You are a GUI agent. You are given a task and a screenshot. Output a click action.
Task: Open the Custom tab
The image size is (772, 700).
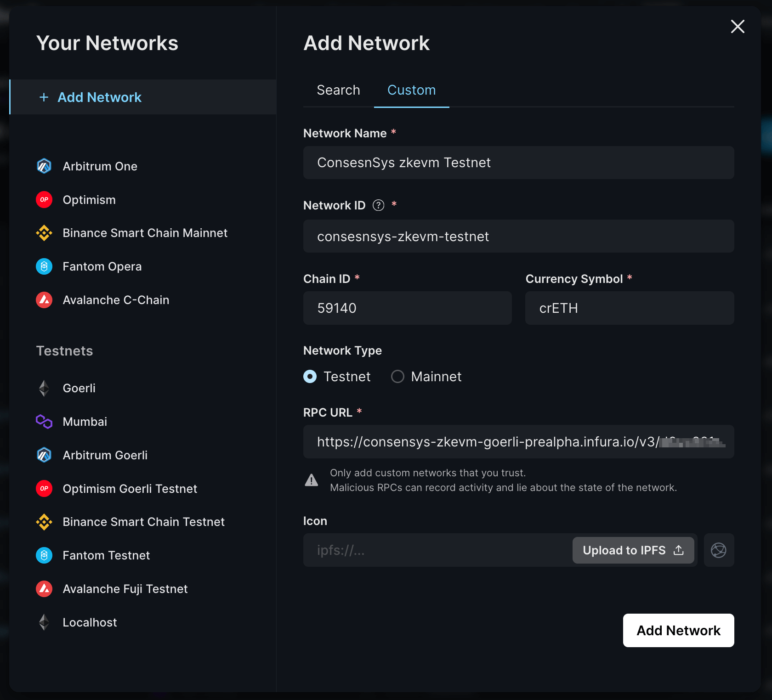pos(411,90)
